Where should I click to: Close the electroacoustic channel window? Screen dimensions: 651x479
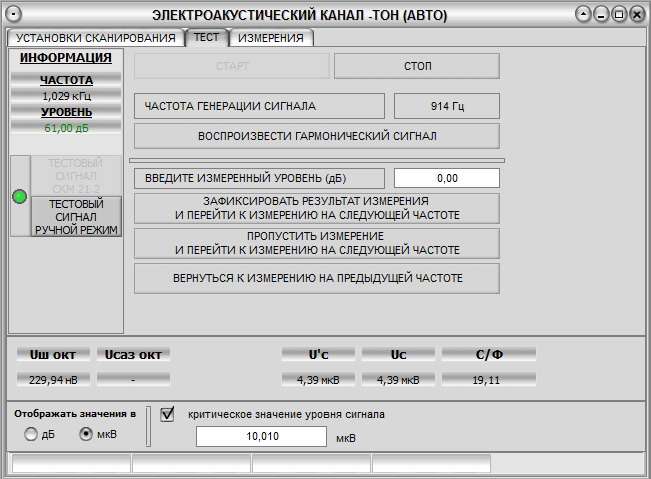tap(637, 14)
